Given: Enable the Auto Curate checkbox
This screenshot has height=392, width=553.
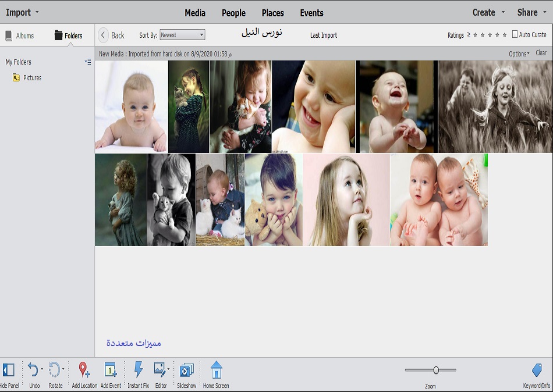Looking at the screenshot, I should click(515, 35).
